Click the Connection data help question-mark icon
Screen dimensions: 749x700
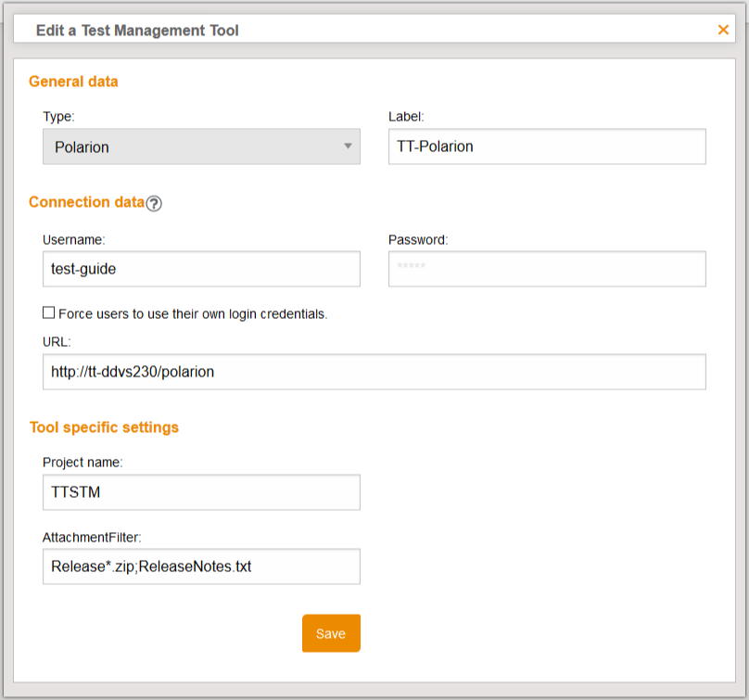click(154, 204)
